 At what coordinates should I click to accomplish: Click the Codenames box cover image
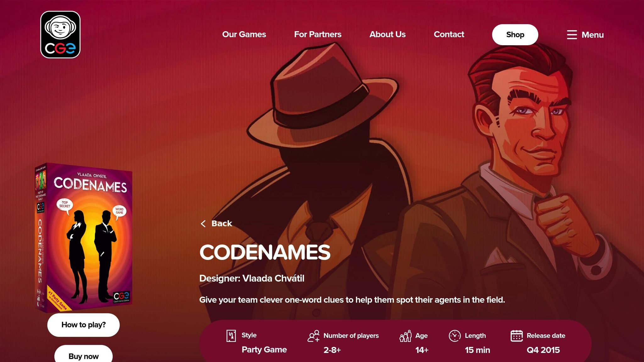point(84,238)
